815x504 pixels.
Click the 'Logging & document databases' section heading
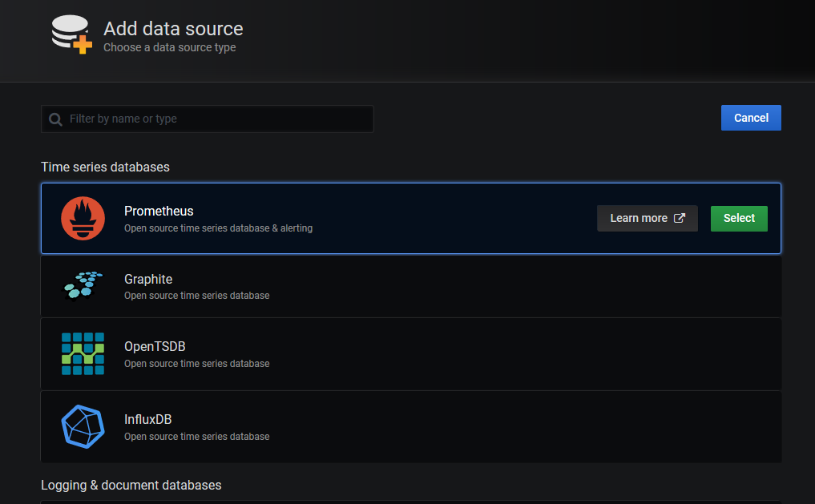coord(131,485)
